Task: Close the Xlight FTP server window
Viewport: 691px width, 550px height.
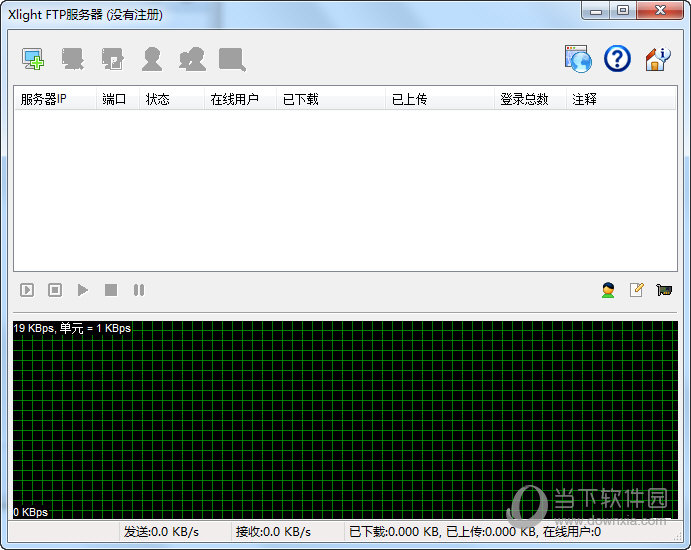Action: coord(660,11)
